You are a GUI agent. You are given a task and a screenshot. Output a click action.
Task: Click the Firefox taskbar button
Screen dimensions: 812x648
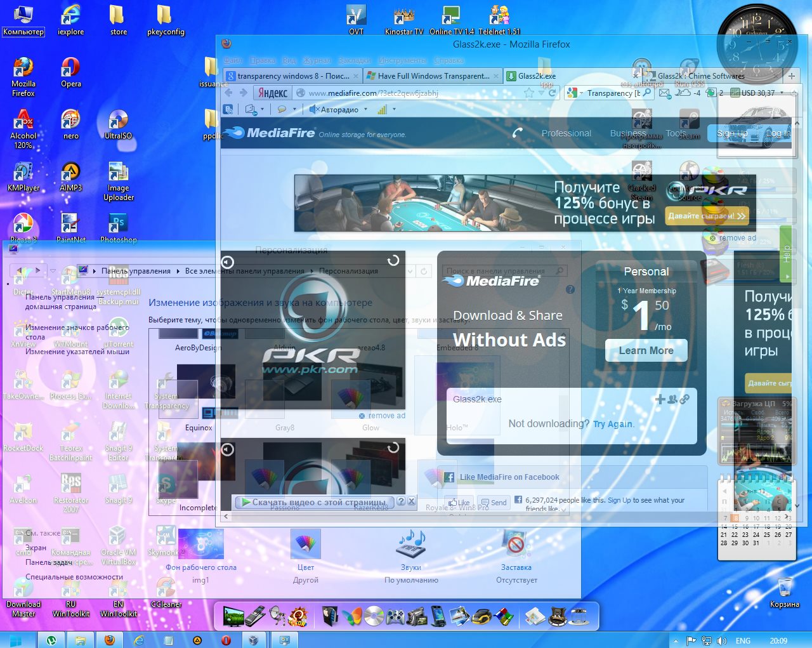click(x=109, y=640)
